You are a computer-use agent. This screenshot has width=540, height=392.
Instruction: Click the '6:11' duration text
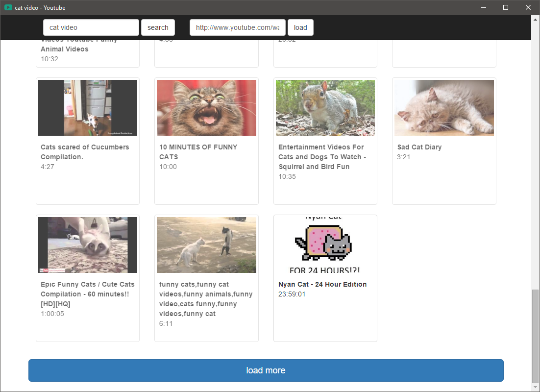tap(166, 324)
